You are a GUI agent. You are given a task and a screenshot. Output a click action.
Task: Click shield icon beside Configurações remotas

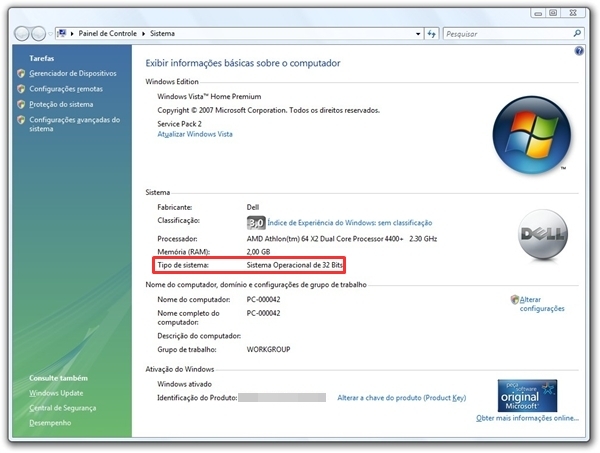[21, 89]
